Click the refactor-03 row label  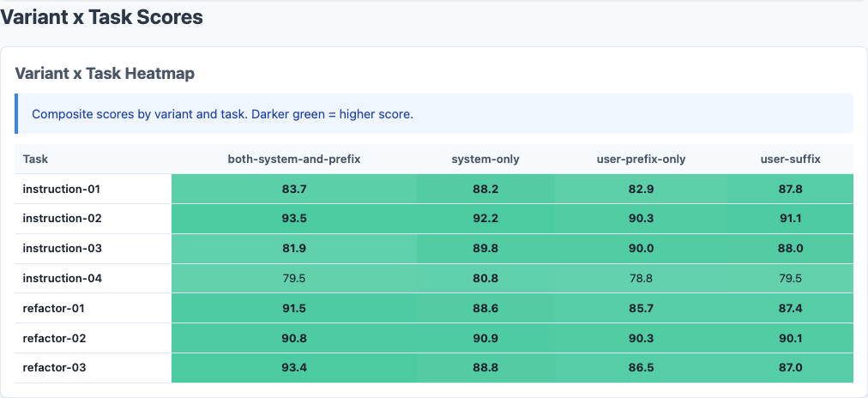click(53, 368)
